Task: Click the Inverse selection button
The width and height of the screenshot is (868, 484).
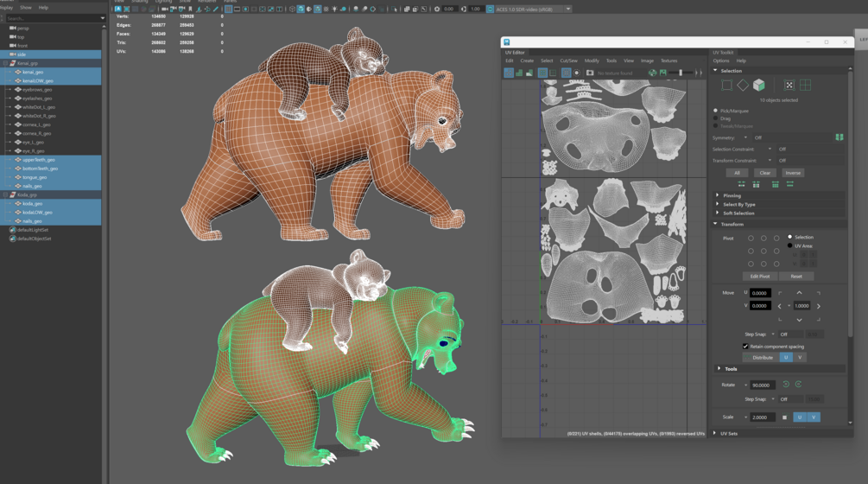Action: click(x=793, y=173)
